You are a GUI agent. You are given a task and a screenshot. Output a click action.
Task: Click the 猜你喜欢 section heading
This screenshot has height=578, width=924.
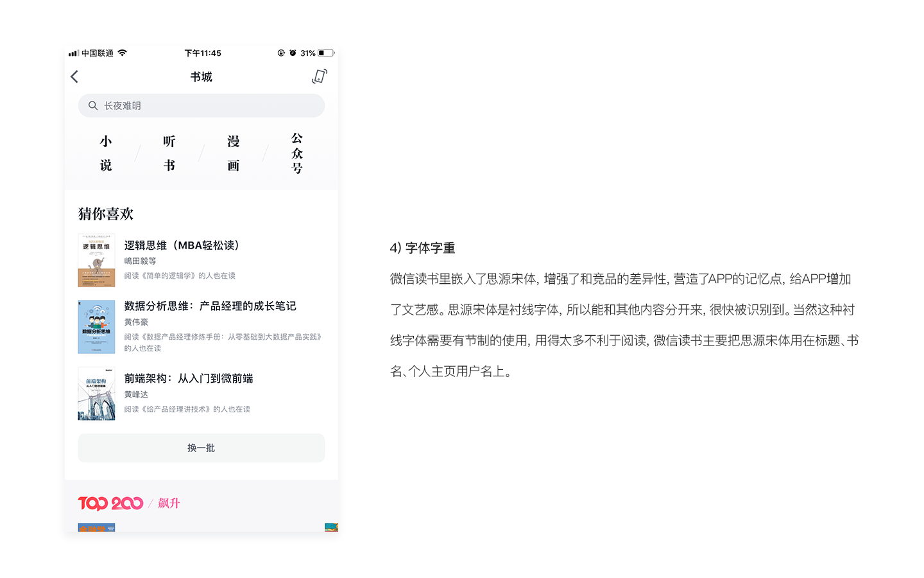(x=106, y=214)
